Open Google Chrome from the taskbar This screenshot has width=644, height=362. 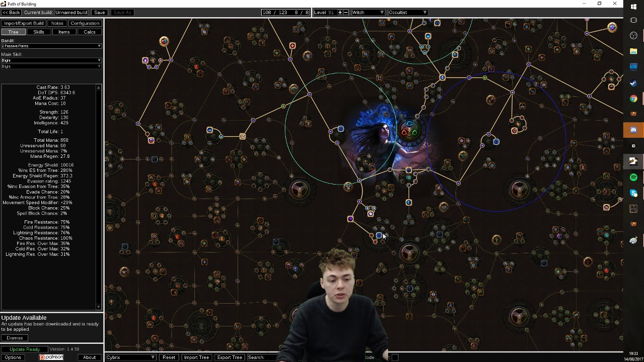coord(633,99)
